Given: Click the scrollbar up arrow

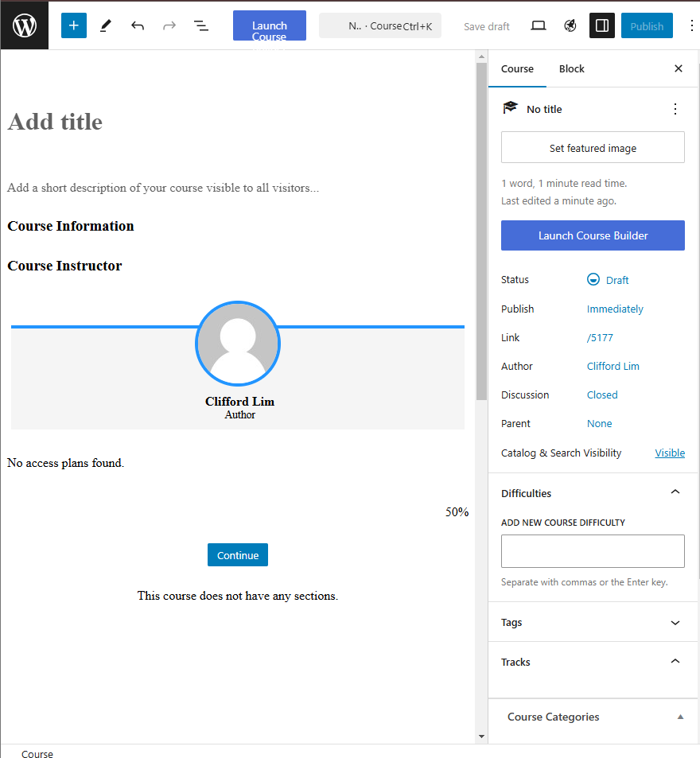Looking at the screenshot, I should (x=481, y=56).
